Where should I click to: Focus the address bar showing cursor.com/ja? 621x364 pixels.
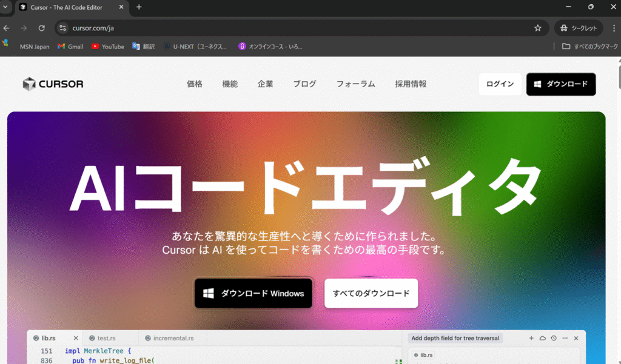(301, 28)
